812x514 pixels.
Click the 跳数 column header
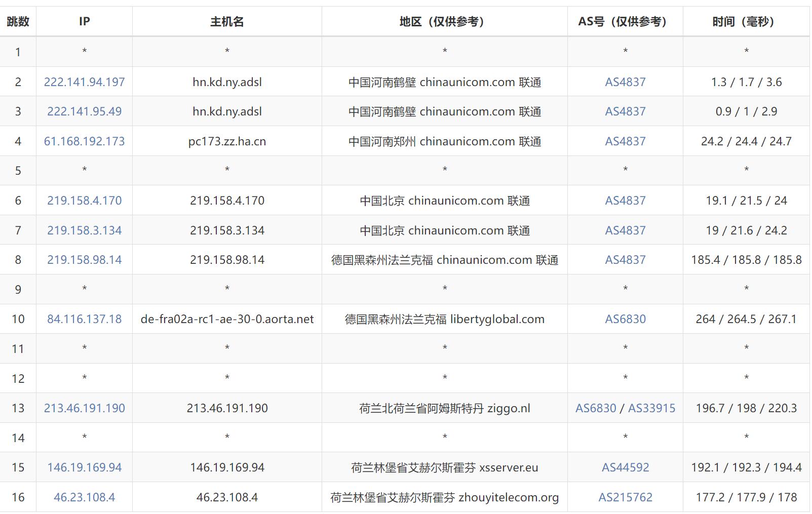tap(18, 21)
